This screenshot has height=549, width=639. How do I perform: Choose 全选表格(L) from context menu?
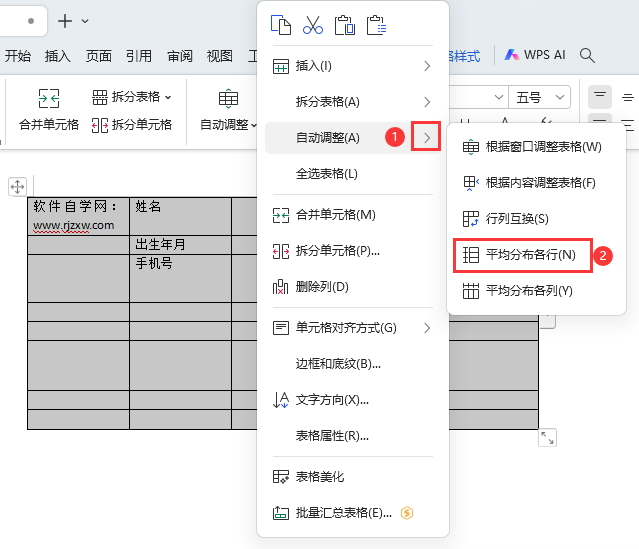353,174
